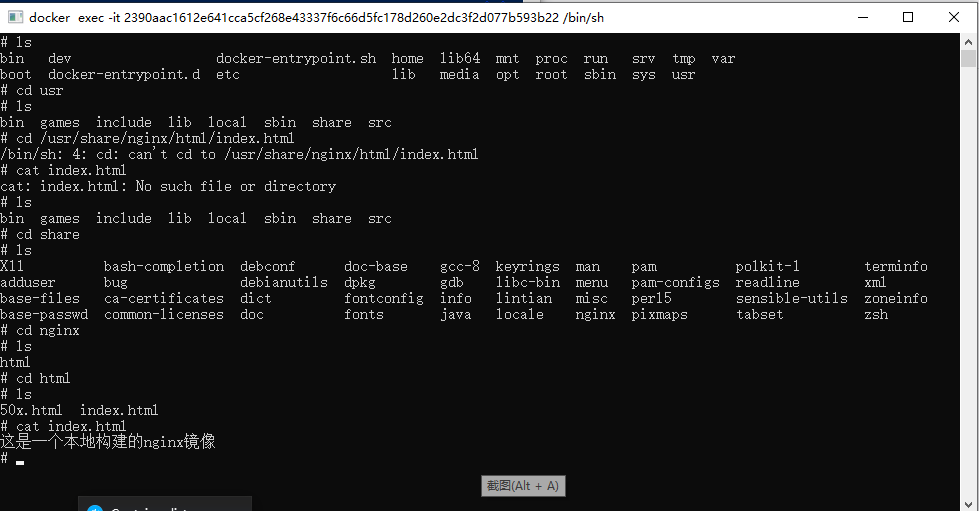Screen dimensions: 979x511
Task: Click the 'ca-certificates' directory entry
Action: 164,299
